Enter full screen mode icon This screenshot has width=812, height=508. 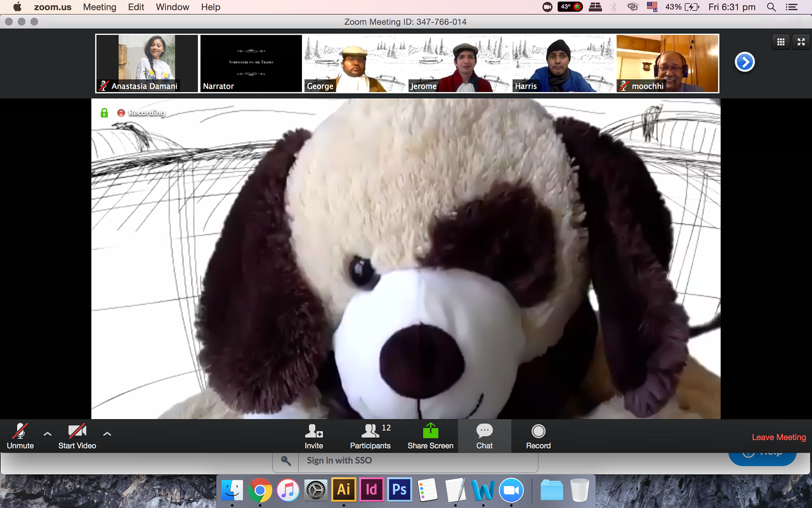click(x=801, y=42)
